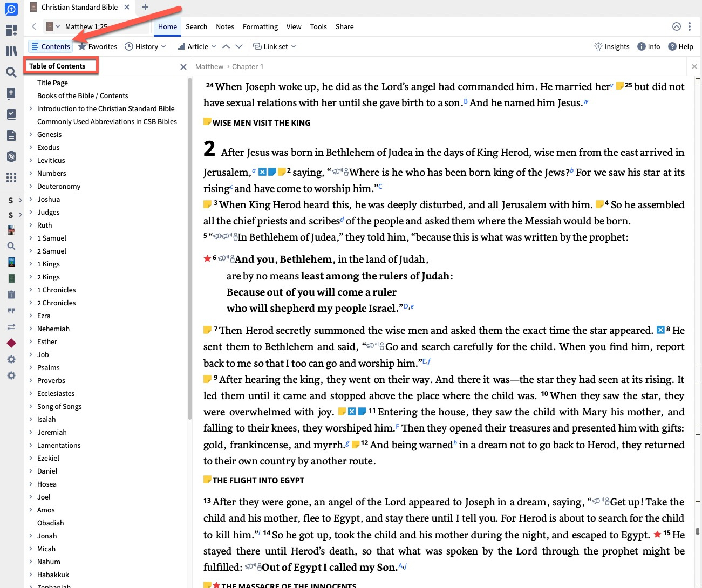Click the Table of Contents scrollbar
Image resolution: width=702 pixels, height=588 pixels.
[190, 248]
